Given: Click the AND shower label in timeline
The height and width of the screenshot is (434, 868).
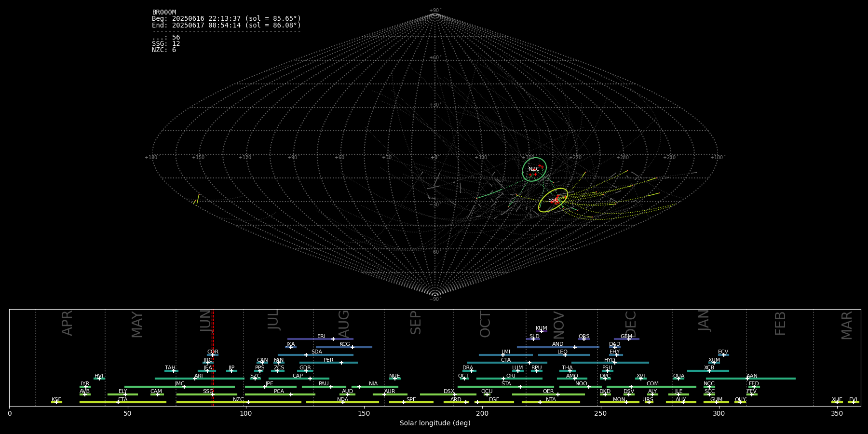Looking at the screenshot, I should (x=558, y=344).
